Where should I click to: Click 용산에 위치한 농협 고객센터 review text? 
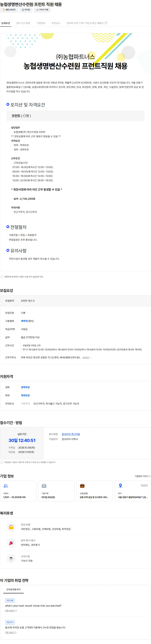[36, 628]
